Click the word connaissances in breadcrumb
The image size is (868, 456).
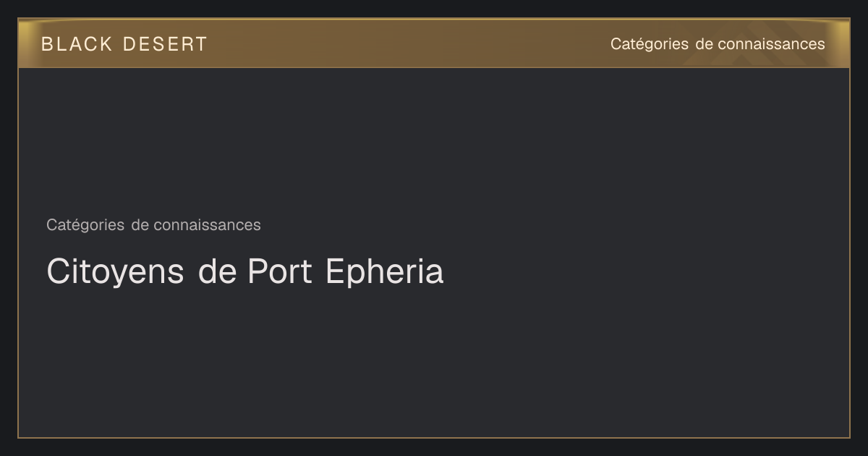click(x=207, y=225)
